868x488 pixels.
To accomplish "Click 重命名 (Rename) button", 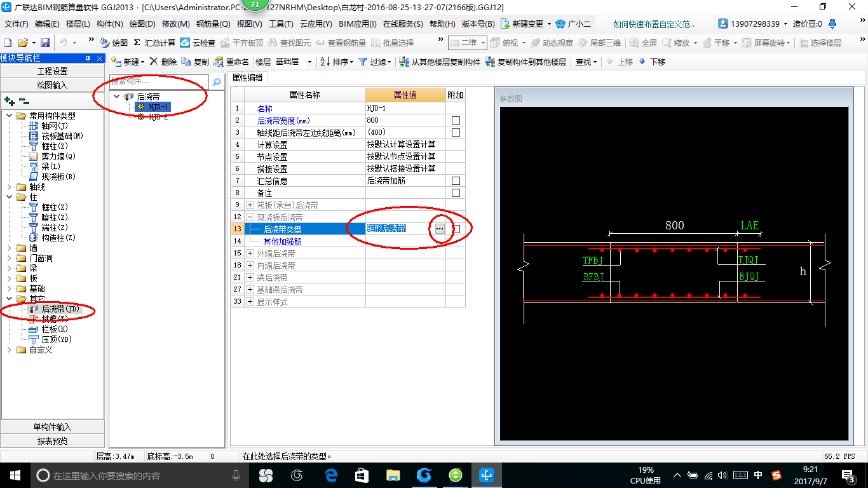I will pos(231,62).
